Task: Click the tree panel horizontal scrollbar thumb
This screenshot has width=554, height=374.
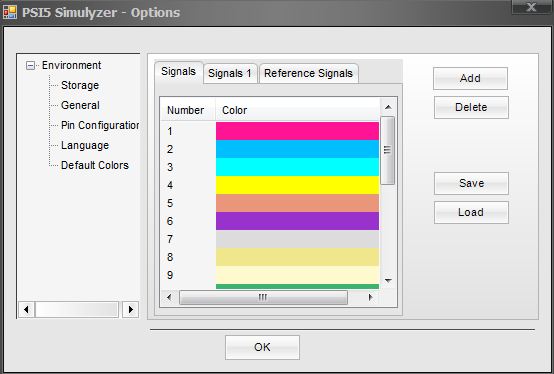Action: (x=77, y=310)
